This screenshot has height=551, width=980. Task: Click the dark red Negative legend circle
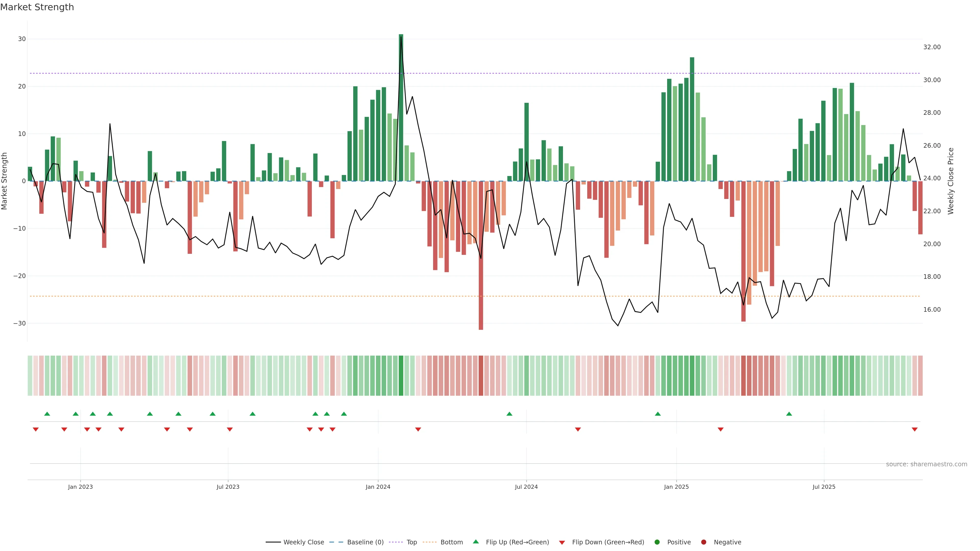(703, 542)
